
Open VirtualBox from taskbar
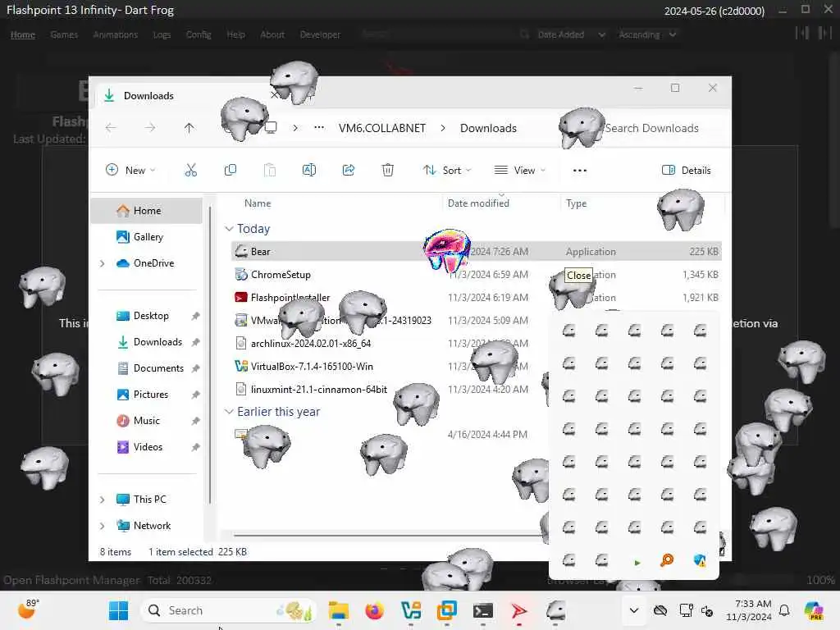tap(411, 610)
